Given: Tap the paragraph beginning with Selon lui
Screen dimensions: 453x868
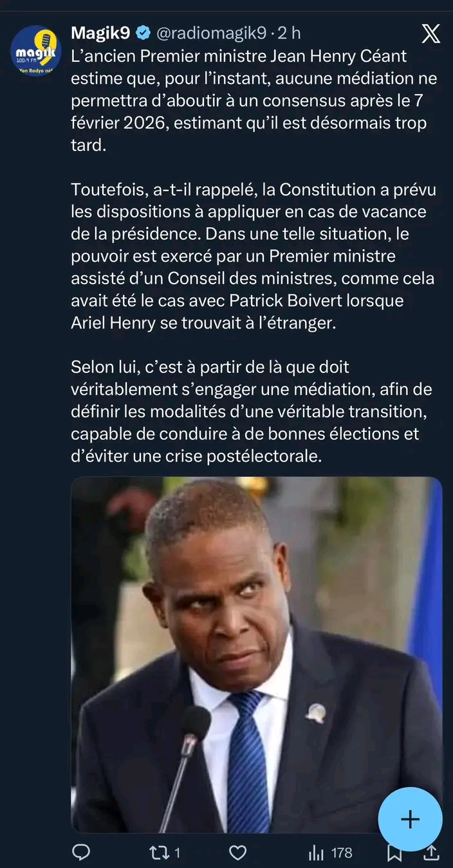Looking at the screenshot, I should [252, 411].
